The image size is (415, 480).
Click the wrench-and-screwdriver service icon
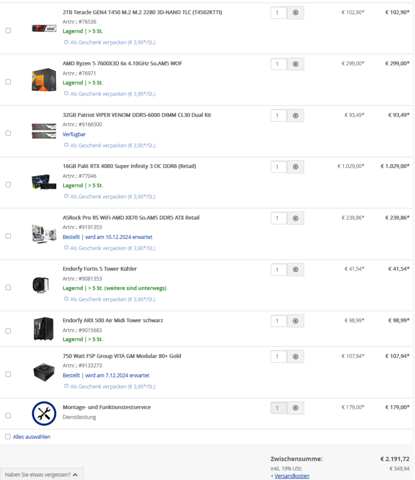coord(44,414)
